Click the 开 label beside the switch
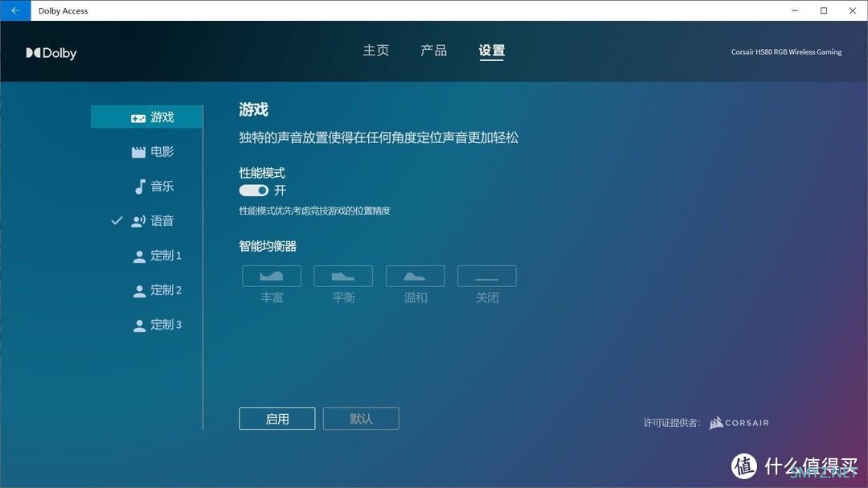Viewport: 868px width, 488px height. pyautogui.click(x=280, y=191)
